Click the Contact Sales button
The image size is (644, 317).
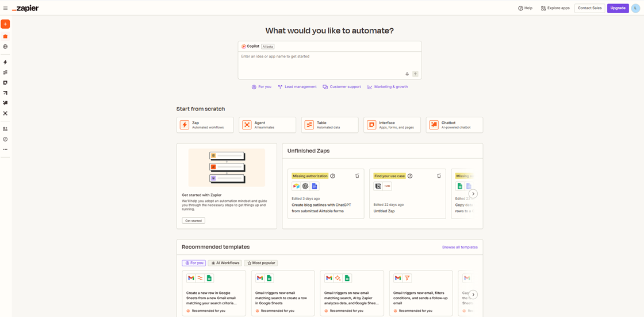[590, 8]
